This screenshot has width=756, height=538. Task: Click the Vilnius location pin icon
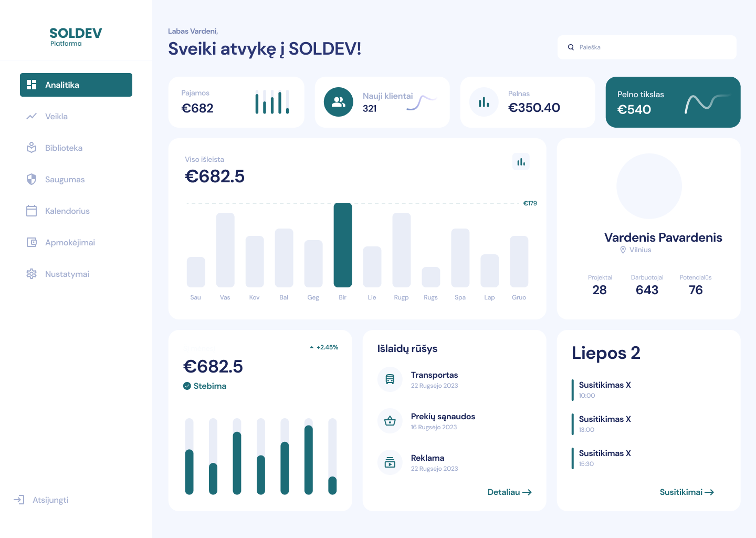[x=623, y=250]
